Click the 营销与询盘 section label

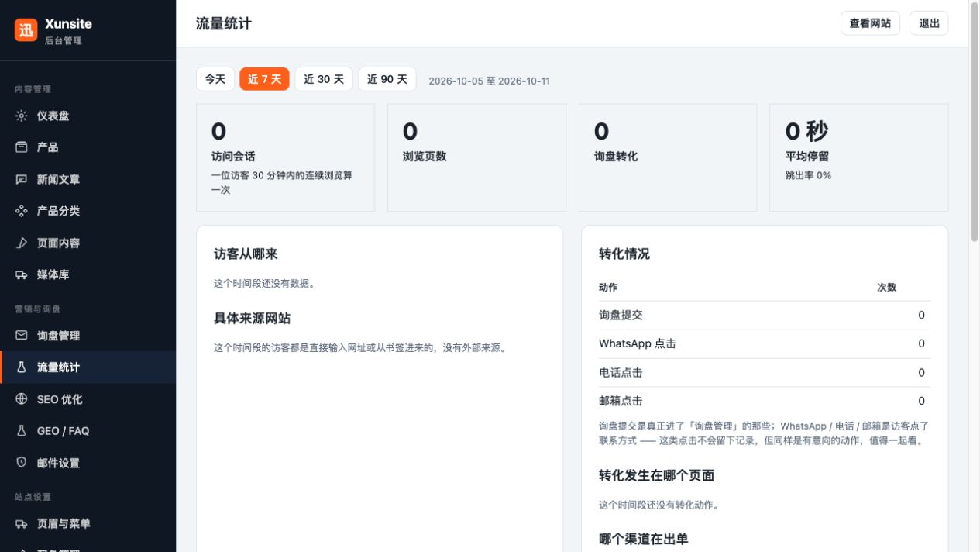37,309
